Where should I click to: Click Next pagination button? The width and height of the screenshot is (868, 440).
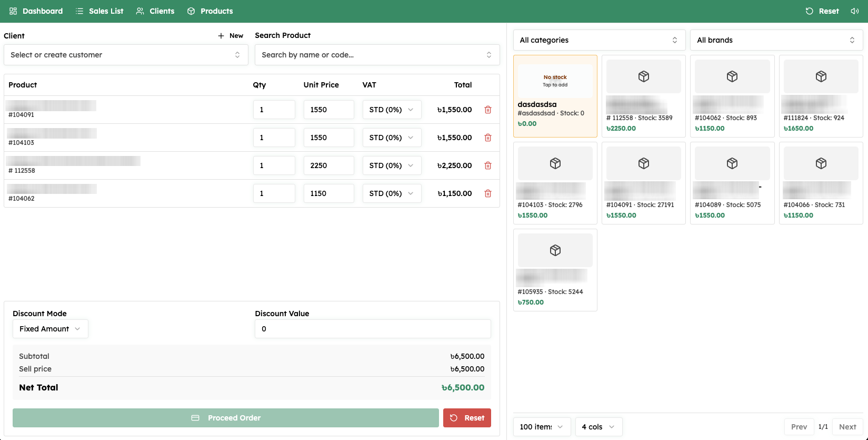click(x=847, y=427)
